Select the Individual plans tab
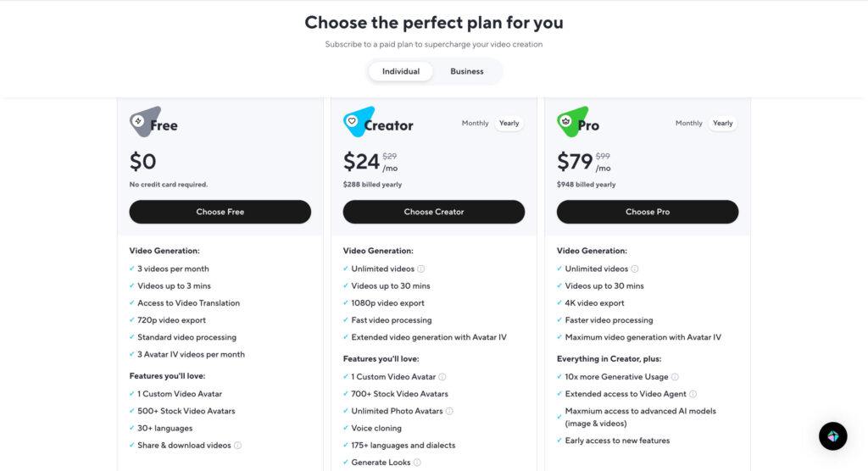 tap(401, 72)
